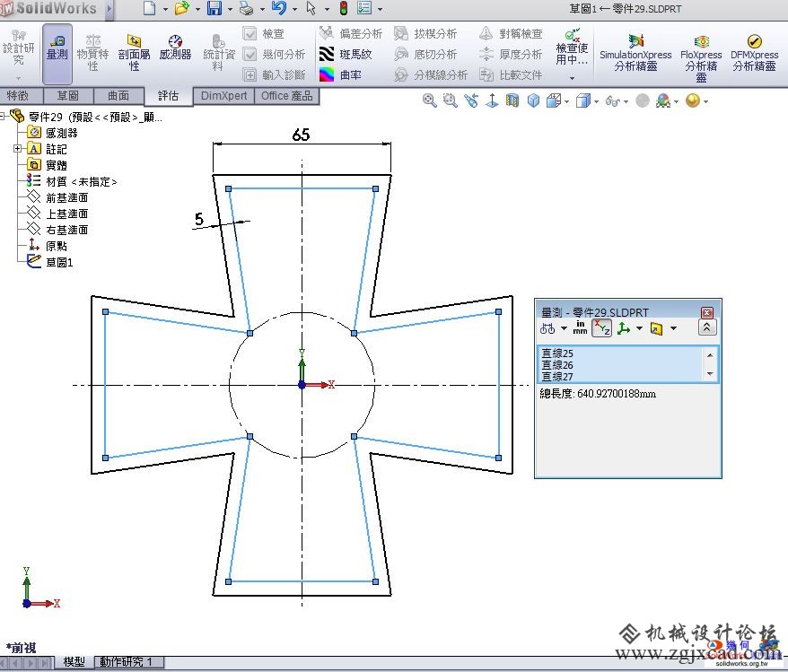Select 感測器 in the feature tree
The image size is (788, 672).
coord(52,133)
